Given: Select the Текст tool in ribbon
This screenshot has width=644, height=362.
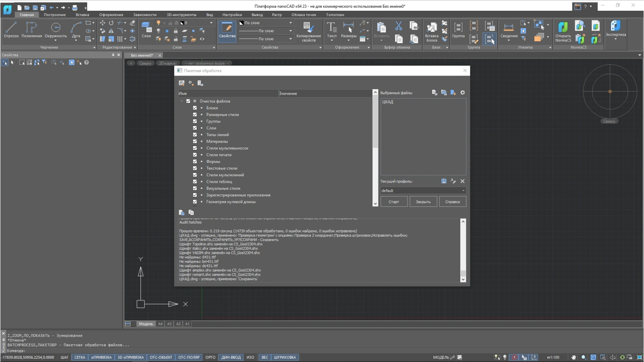Looking at the screenshot, I should tap(331, 30).
